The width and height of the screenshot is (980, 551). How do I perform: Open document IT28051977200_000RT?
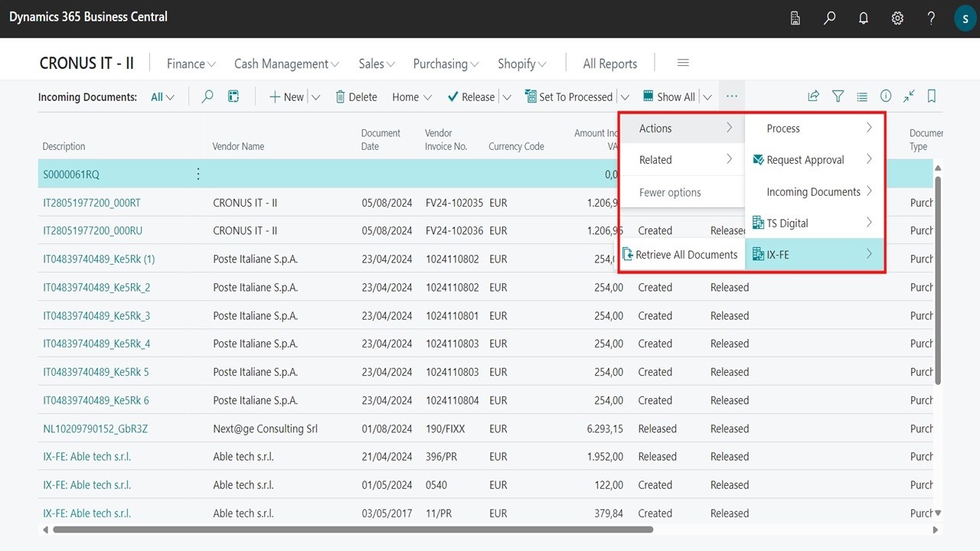pos(92,203)
